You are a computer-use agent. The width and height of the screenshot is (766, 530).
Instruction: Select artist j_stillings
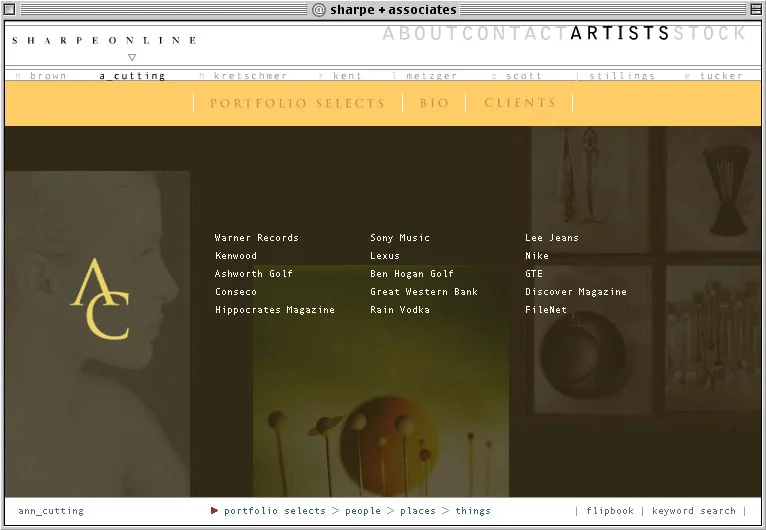pyautogui.click(x=616, y=76)
